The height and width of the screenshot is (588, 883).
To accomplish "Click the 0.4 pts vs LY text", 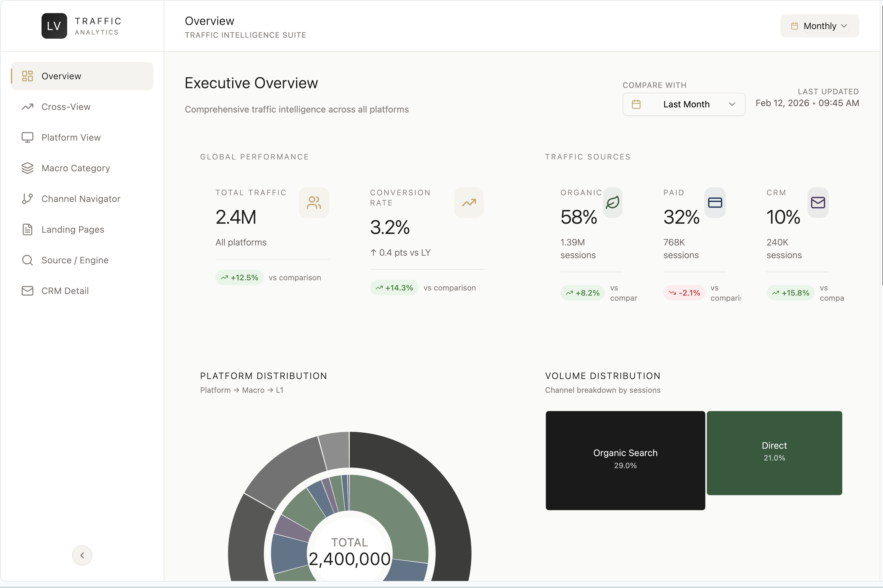I will click(x=400, y=253).
